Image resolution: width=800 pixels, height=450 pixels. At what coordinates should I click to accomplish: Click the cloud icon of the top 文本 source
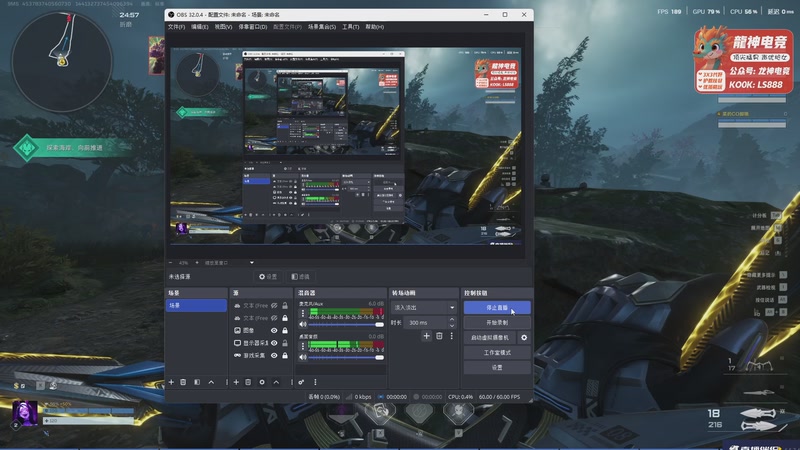tap(237, 306)
